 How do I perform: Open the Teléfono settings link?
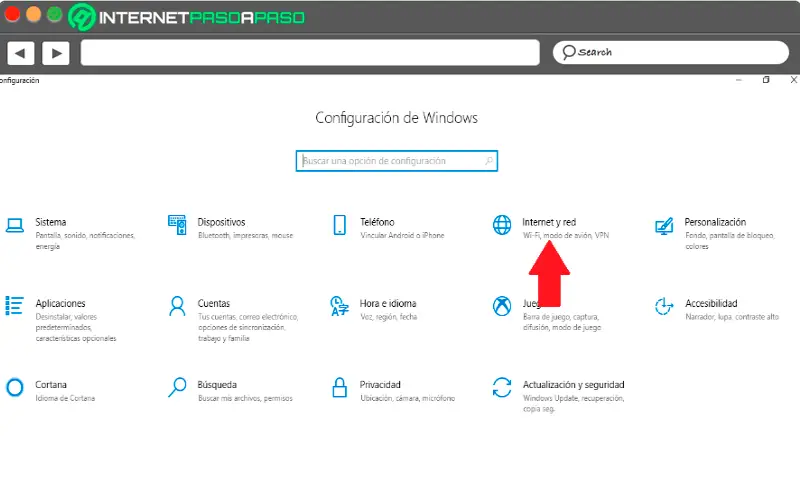coord(377,222)
